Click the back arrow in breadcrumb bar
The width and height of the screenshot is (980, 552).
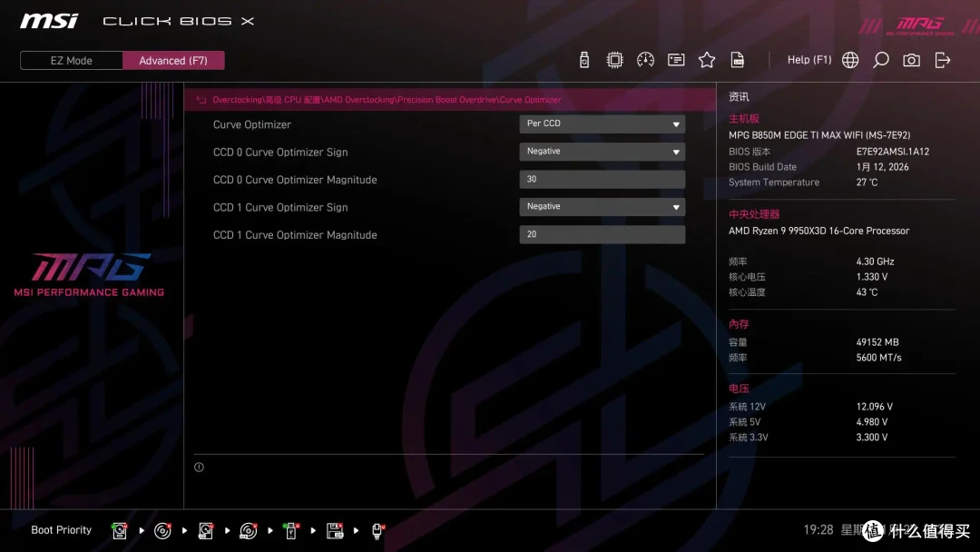(201, 100)
